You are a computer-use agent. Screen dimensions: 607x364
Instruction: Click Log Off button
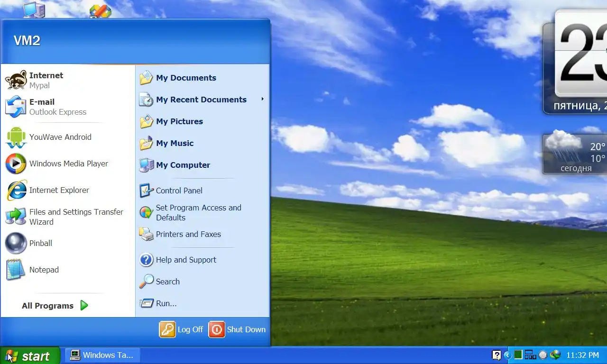tap(182, 329)
